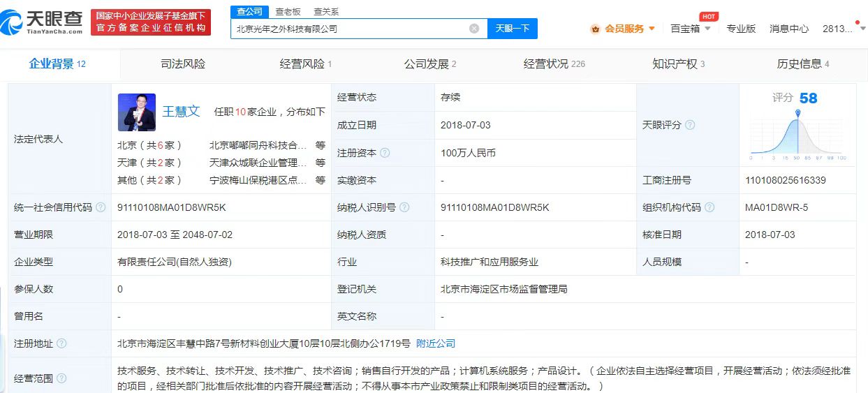Viewport: 868px width, 393px height.
Task: Click 存续 business status value
Action: [450, 98]
